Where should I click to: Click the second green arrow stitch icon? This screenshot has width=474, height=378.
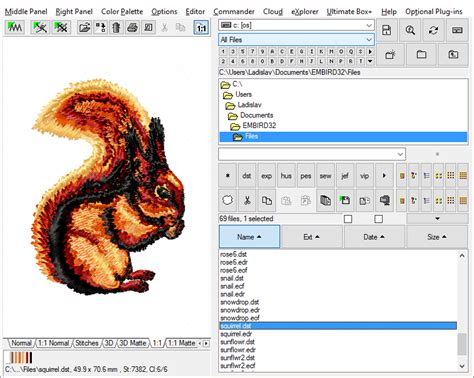(39, 27)
